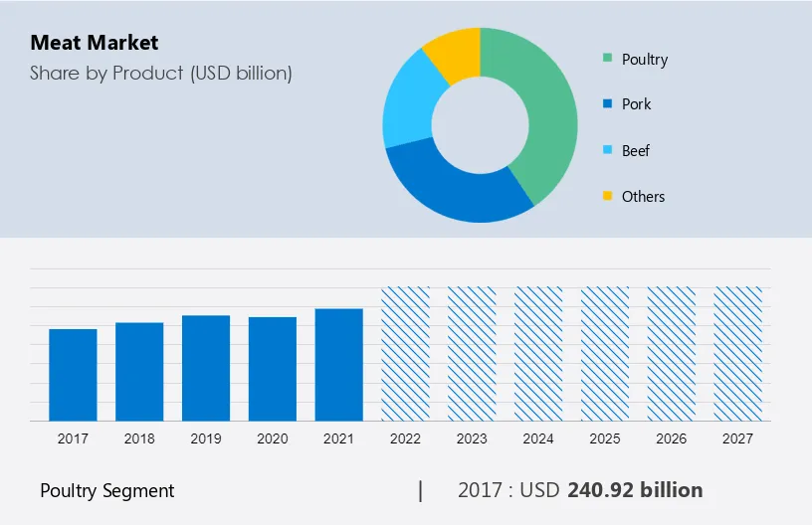
Task: Click the light blue Beef donut slice
Action: tap(409, 103)
